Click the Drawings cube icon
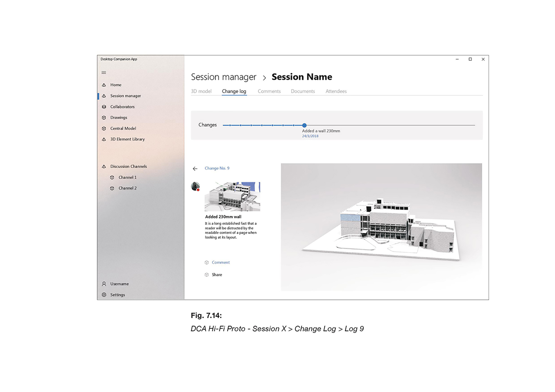 [x=104, y=118]
